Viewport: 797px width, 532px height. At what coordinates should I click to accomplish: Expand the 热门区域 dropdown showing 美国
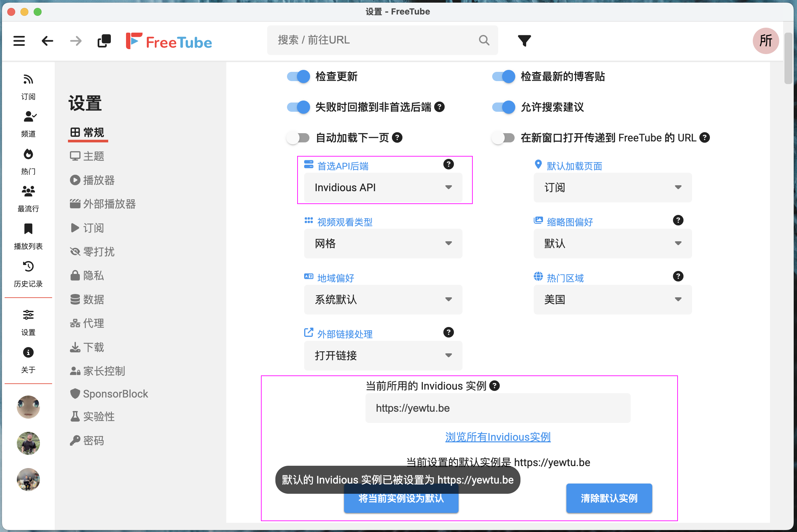[x=612, y=300]
